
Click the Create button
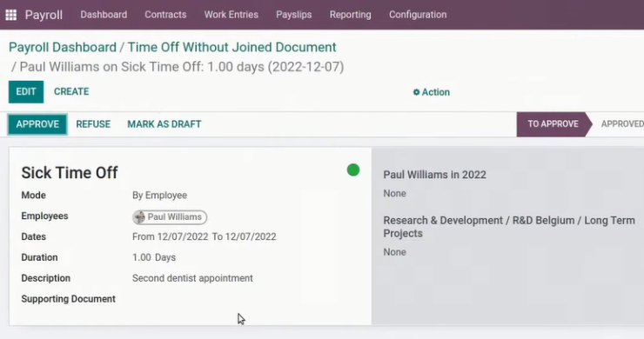tap(71, 91)
